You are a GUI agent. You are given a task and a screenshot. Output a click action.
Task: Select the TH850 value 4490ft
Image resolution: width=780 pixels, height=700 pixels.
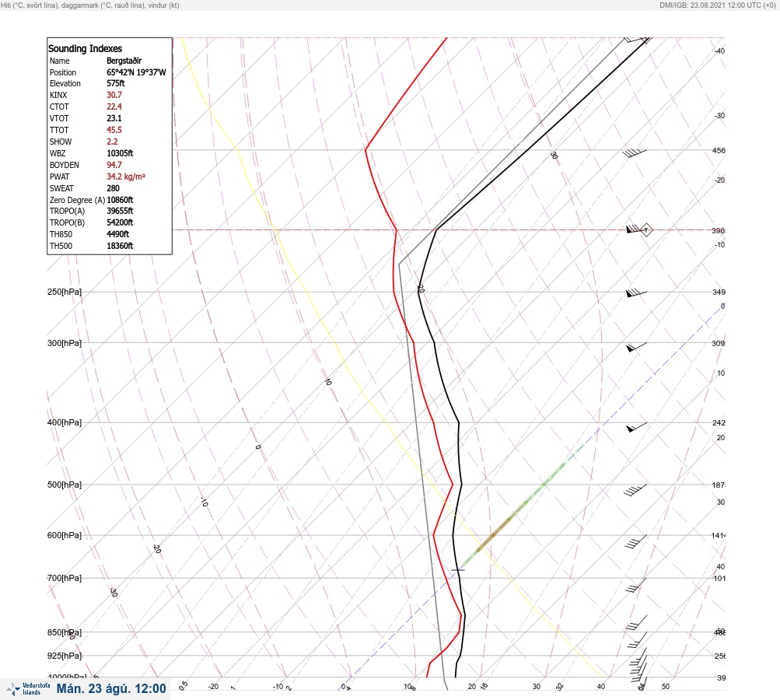(x=117, y=234)
